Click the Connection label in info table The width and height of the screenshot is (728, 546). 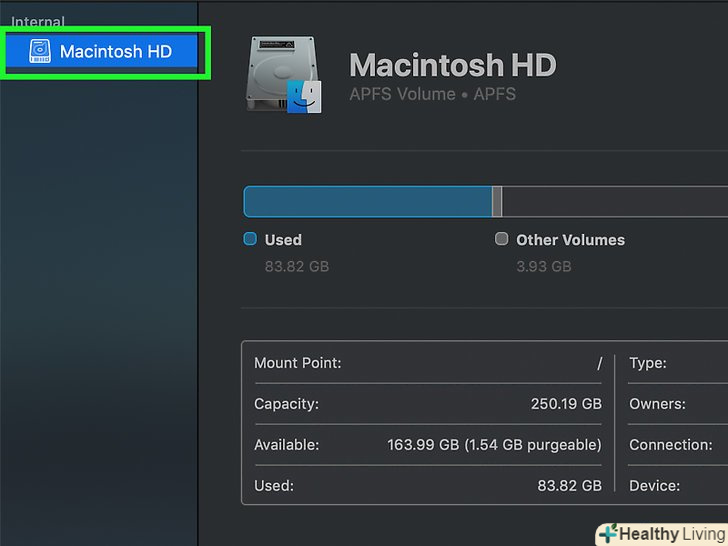pos(670,444)
